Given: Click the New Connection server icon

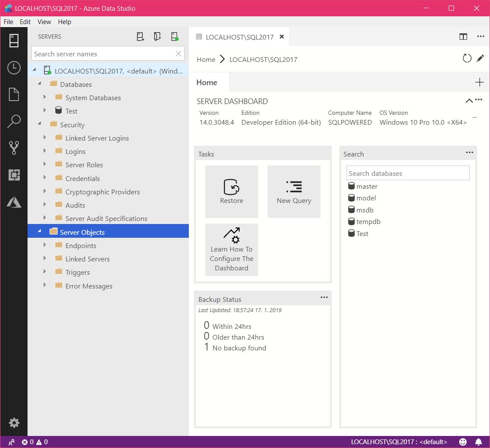Looking at the screenshot, I should point(140,37).
